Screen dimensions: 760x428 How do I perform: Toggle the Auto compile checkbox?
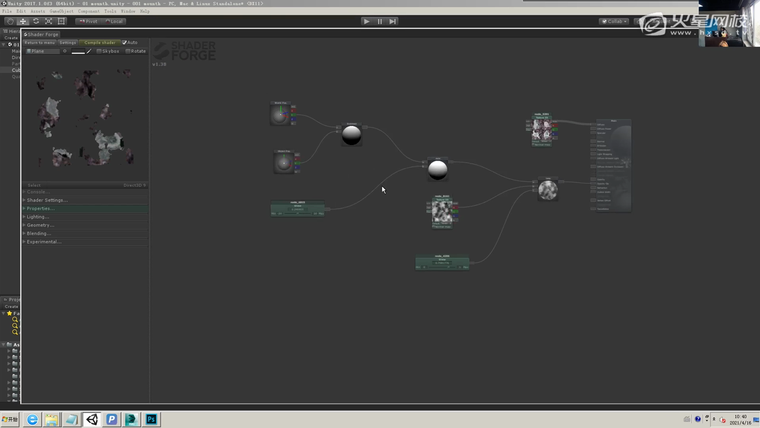tap(125, 43)
